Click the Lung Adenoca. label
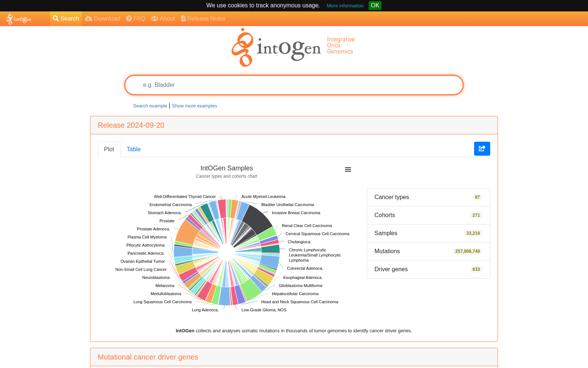The width and height of the screenshot is (588, 368). pyautogui.click(x=205, y=310)
